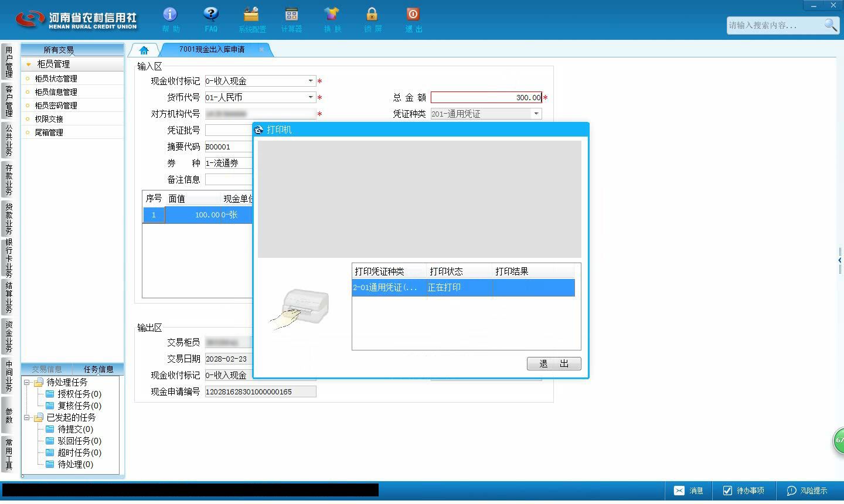Go to the home tab icon

tap(144, 50)
